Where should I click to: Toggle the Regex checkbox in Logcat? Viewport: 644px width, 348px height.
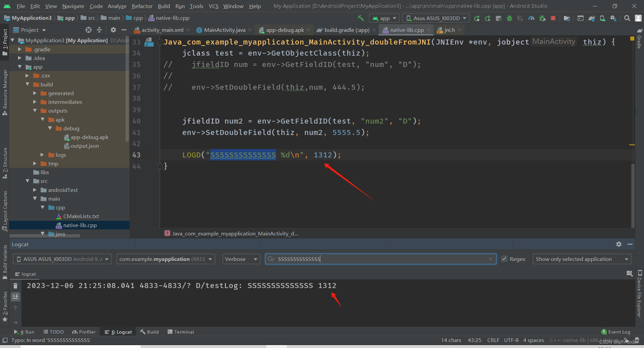coord(504,259)
